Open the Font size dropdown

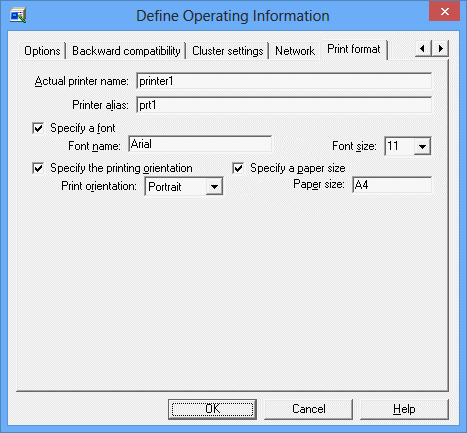(422, 146)
